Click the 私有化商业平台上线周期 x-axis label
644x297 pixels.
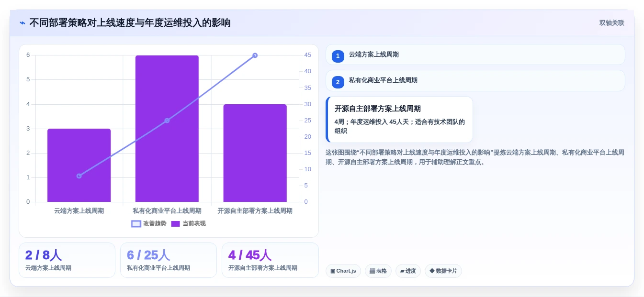(167, 211)
